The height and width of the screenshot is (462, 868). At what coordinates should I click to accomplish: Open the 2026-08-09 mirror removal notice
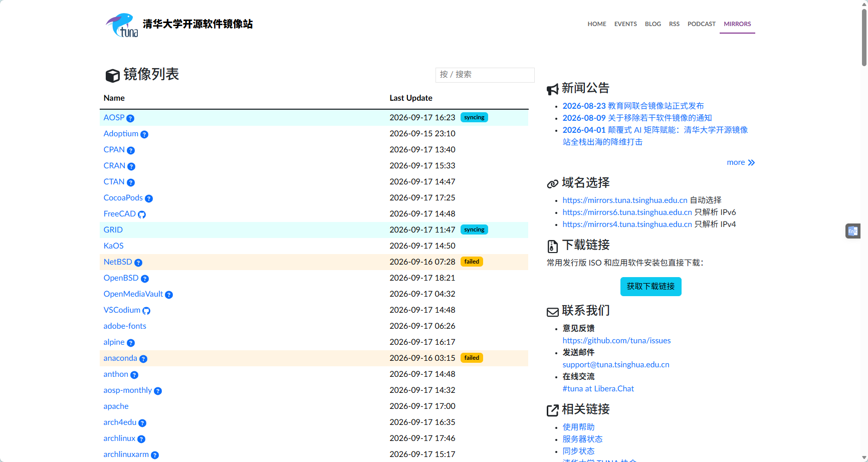[x=637, y=118]
